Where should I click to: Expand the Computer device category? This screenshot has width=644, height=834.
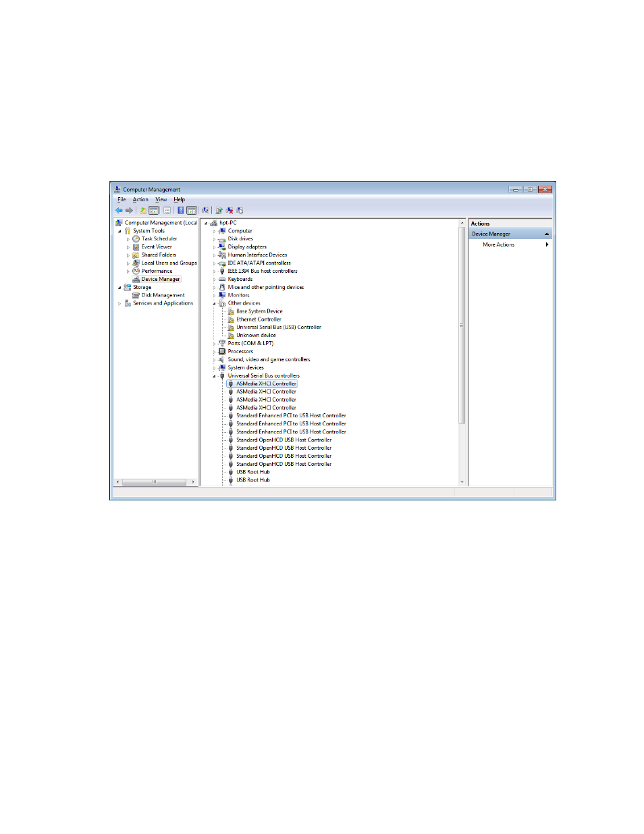click(x=215, y=231)
